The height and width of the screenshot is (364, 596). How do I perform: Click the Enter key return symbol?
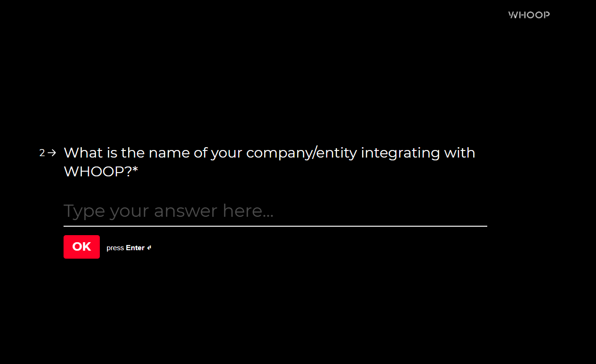click(x=149, y=248)
